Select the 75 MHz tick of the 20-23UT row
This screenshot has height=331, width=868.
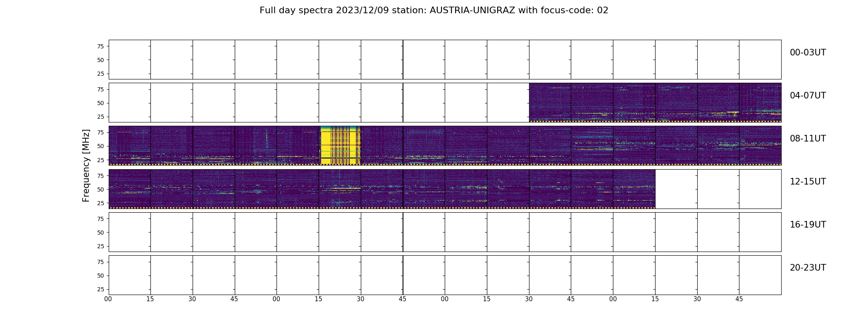(100, 262)
